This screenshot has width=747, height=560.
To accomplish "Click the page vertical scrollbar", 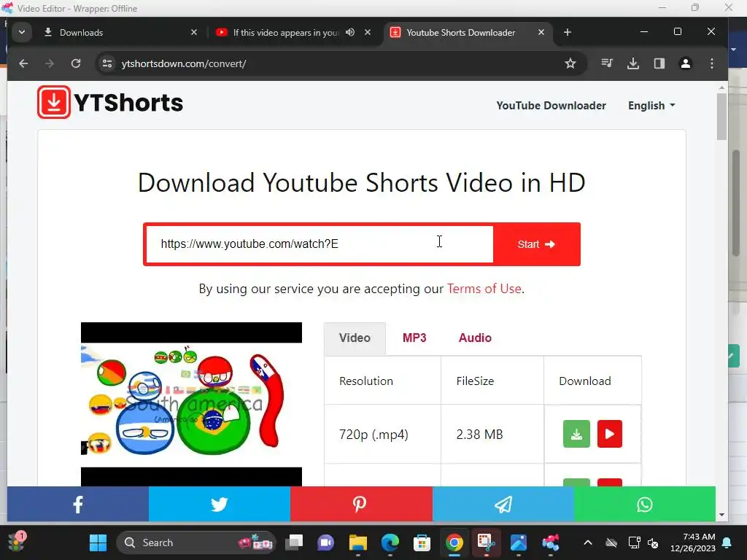I will tap(721, 117).
